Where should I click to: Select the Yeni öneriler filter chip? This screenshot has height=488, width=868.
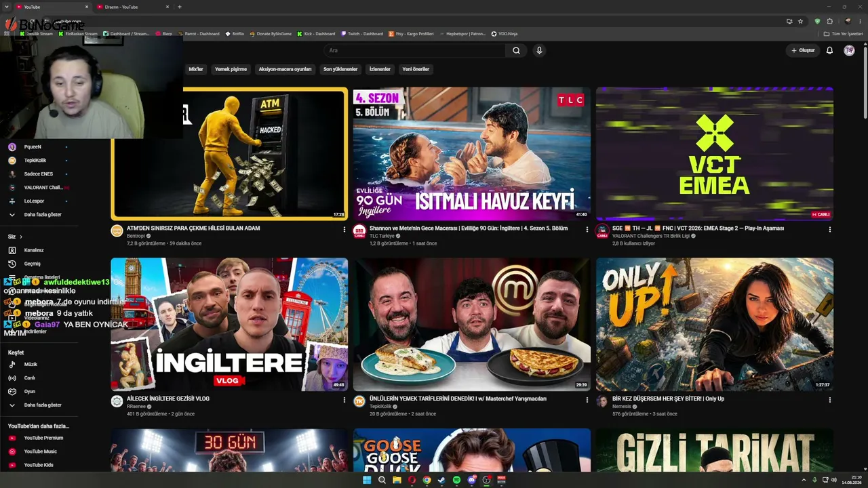[x=416, y=69]
